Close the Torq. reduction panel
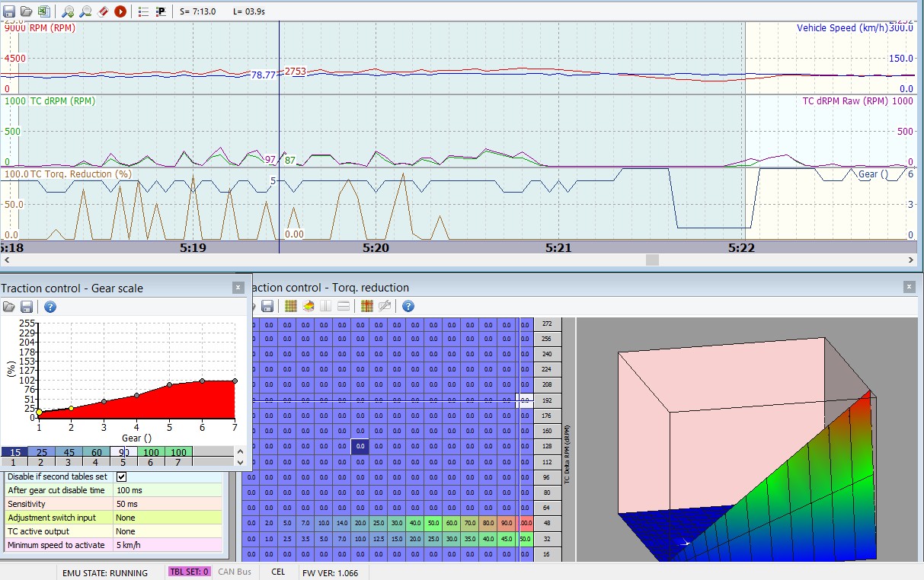This screenshot has height=580, width=924. click(909, 287)
